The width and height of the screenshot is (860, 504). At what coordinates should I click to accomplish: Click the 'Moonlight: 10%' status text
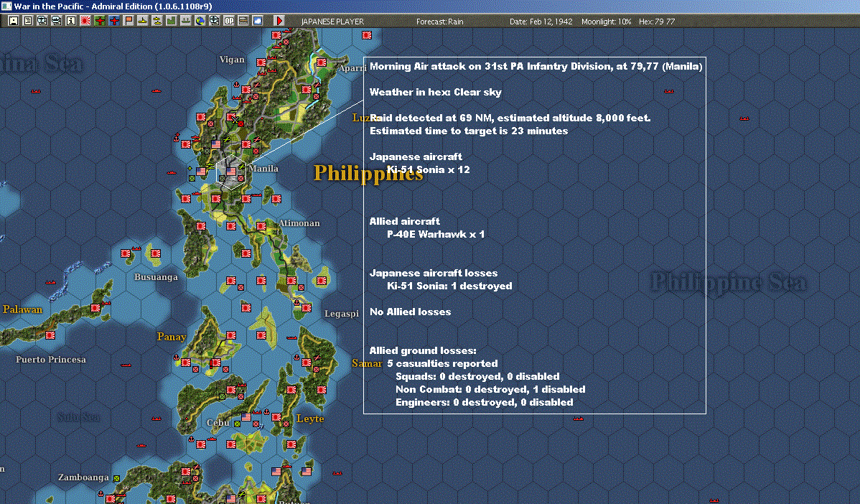pos(606,22)
